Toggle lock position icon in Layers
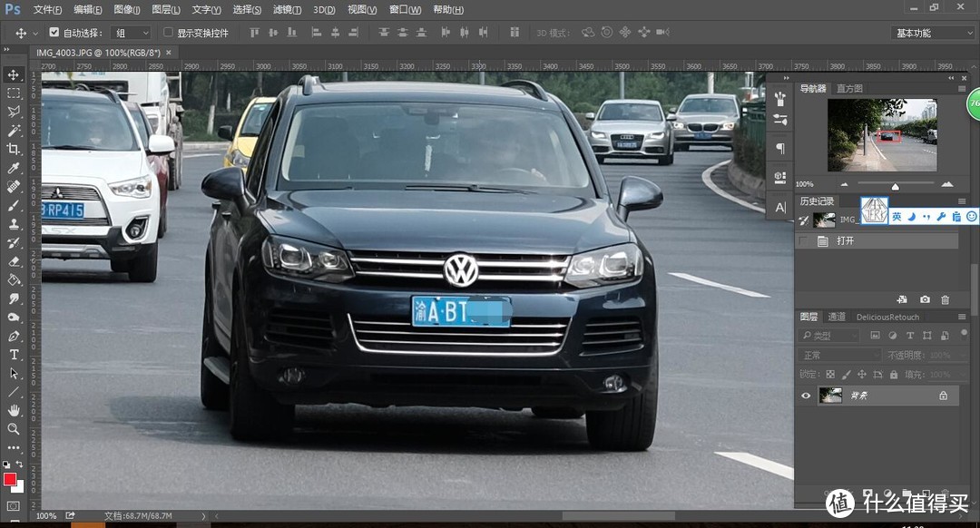The width and height of the screenshot is (980, 528). pyautogui.click(x=862, y=375)
